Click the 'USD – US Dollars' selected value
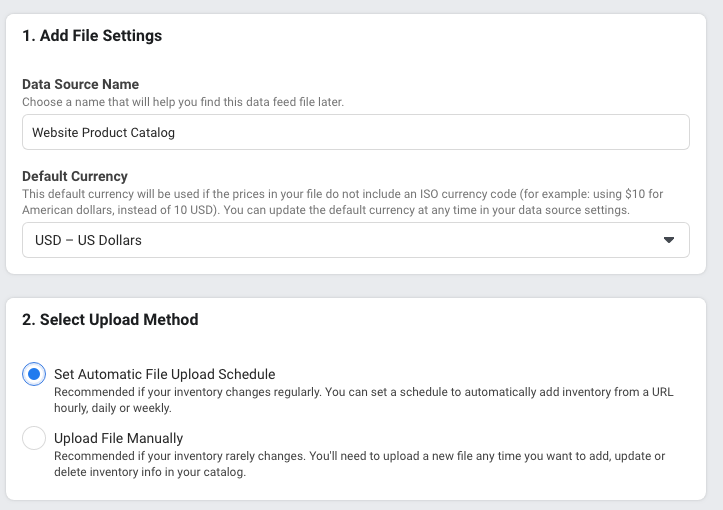 88,240
